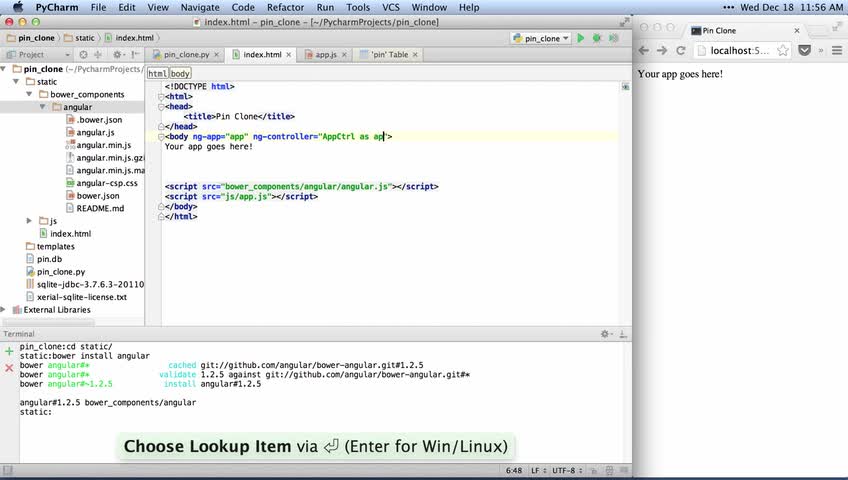848x480 pixels.
Task: Fold the body tag in gutter
Action: [161, 137]
